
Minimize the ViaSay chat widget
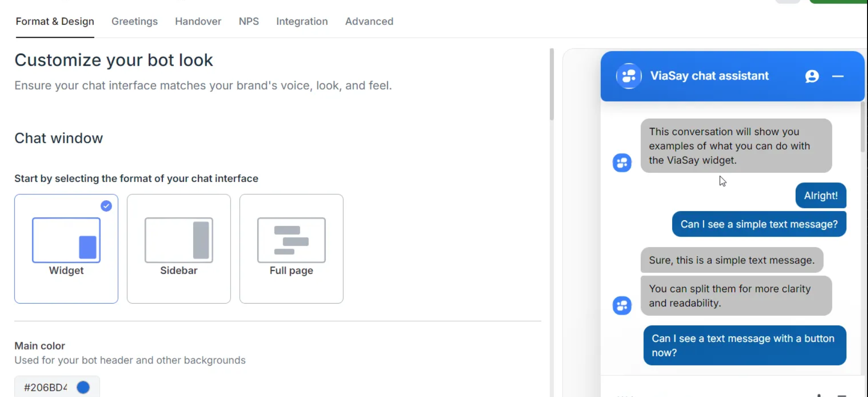838,76
